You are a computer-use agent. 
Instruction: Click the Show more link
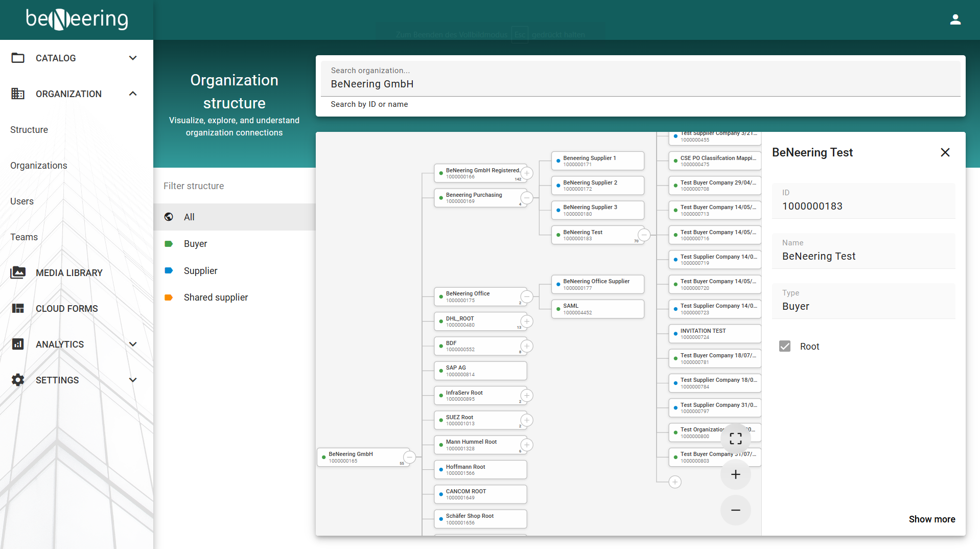click(x=931, y=519)
